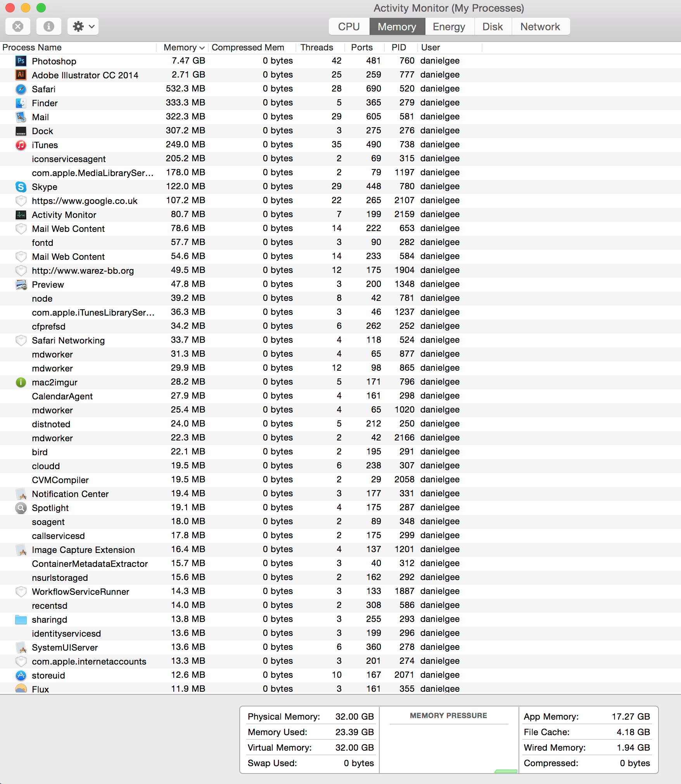
Task: Sort by PID column header
Action: (401, 47)
